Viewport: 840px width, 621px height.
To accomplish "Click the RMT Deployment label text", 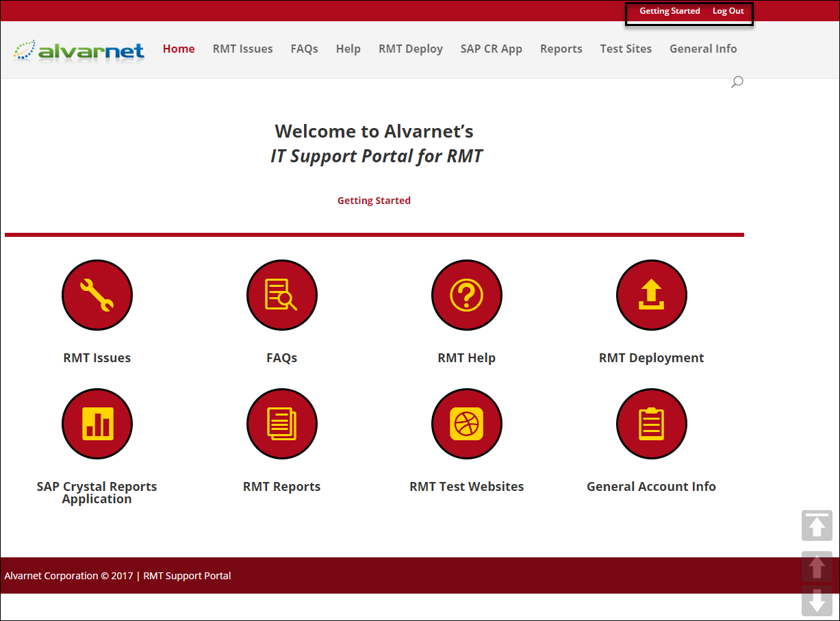I will [652, 357].
